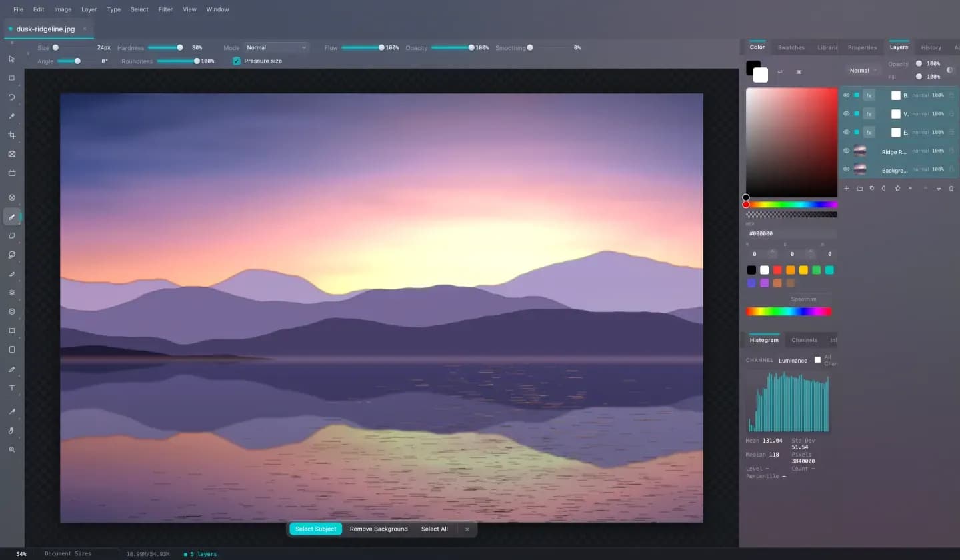Open fx effects on the B. layer

coord(869,95)
